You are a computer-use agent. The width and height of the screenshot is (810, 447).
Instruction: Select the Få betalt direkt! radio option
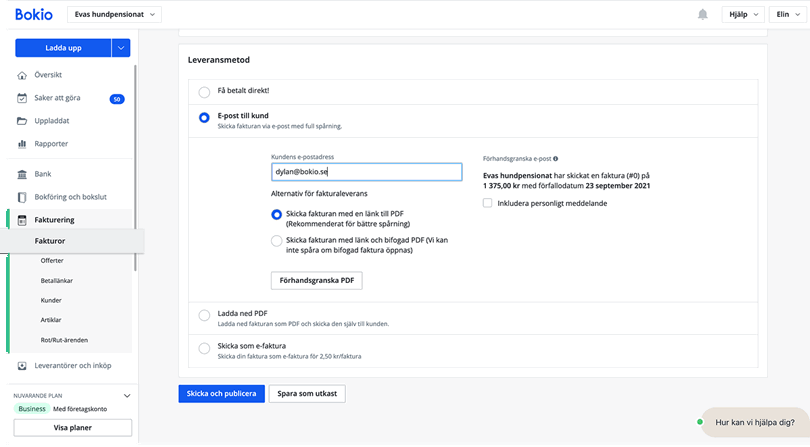(205, 92)
